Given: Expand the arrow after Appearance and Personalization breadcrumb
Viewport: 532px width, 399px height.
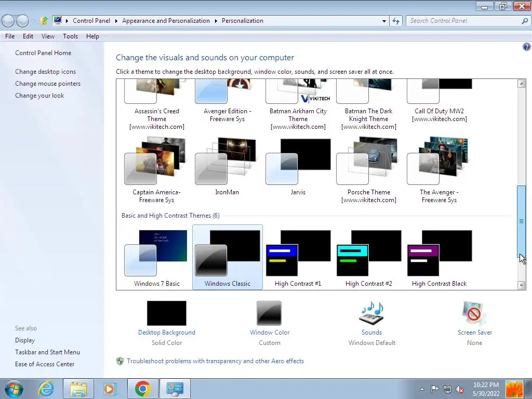Looking at the screenshot, I should tap(216, 21).
